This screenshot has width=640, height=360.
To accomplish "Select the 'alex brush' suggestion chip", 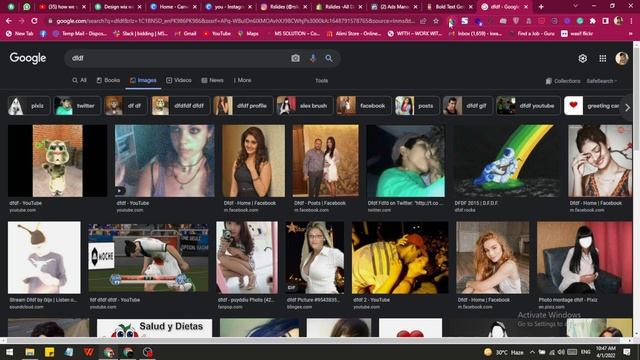I will coord(304,106).
